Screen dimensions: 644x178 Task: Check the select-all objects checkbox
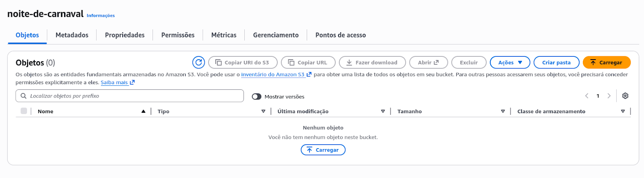(24, 111)
